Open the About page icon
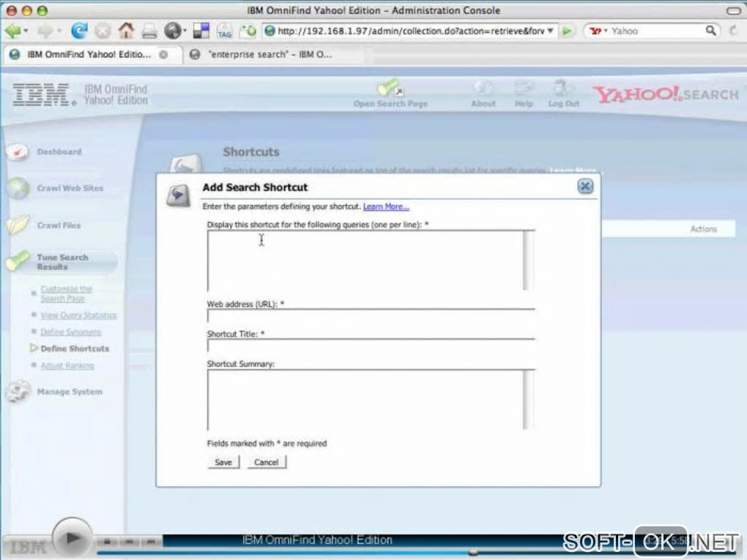Image resolution: width=747 pixels, height=560 pixels. tap(483, 88)
